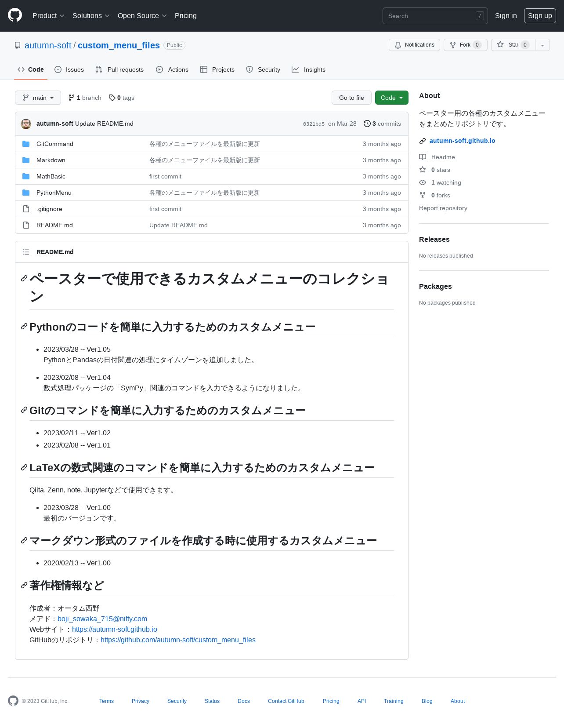
Task: Switch to the Issues tab
Action: [69, 69]
